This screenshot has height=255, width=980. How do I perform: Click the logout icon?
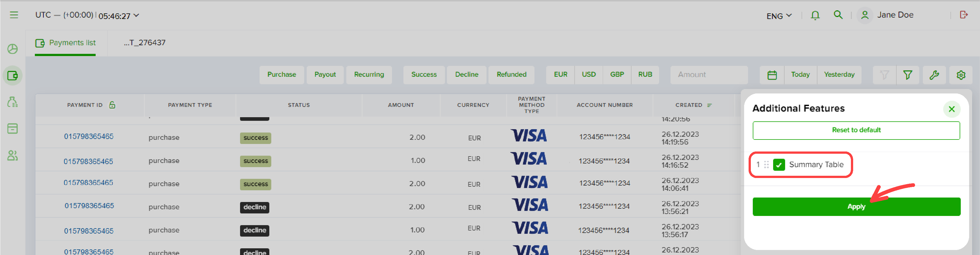pyautogui.click(x=963, y=15)
